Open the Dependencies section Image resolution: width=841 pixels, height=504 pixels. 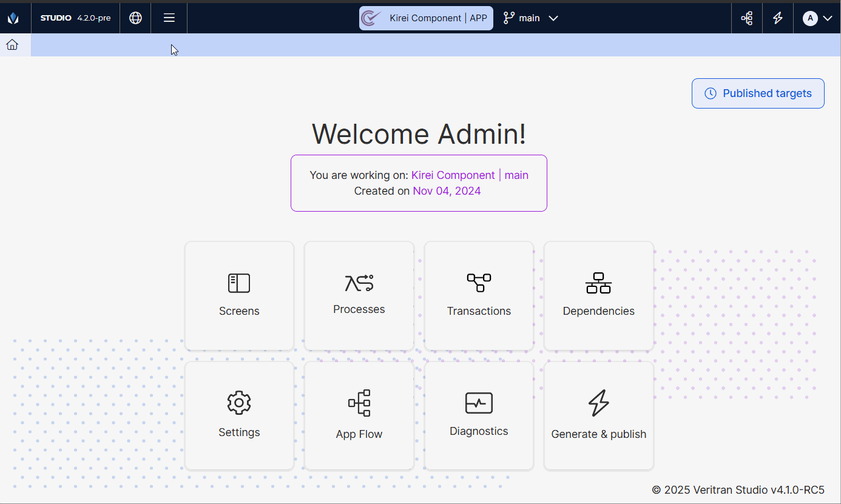tap(598, 296)
